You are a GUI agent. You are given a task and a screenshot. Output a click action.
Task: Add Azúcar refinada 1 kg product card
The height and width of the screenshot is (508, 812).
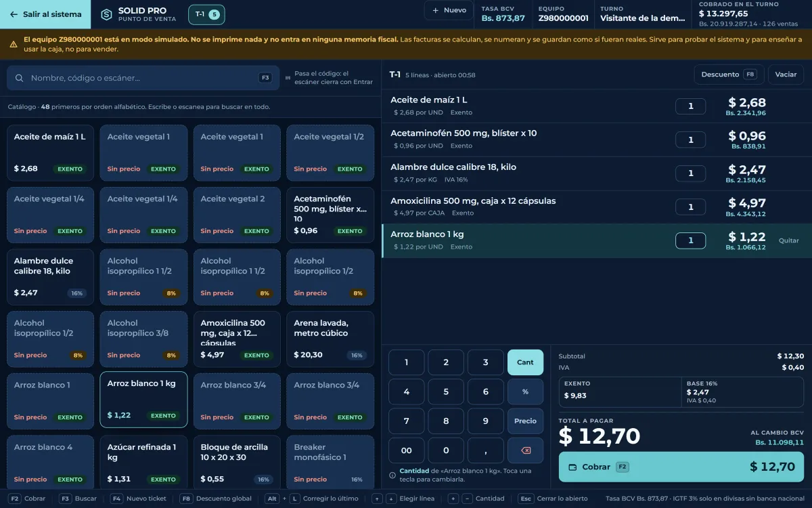(143, 462)
